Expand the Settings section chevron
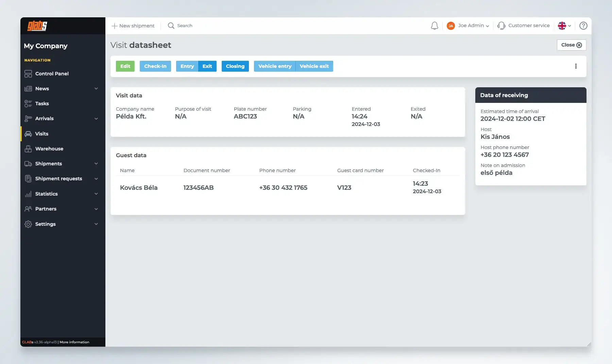 pos(96,224)
